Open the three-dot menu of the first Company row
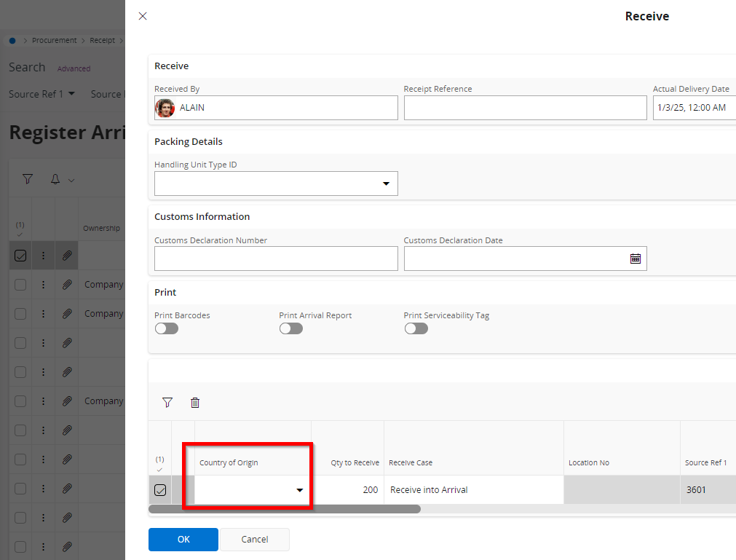 point(43,285)
